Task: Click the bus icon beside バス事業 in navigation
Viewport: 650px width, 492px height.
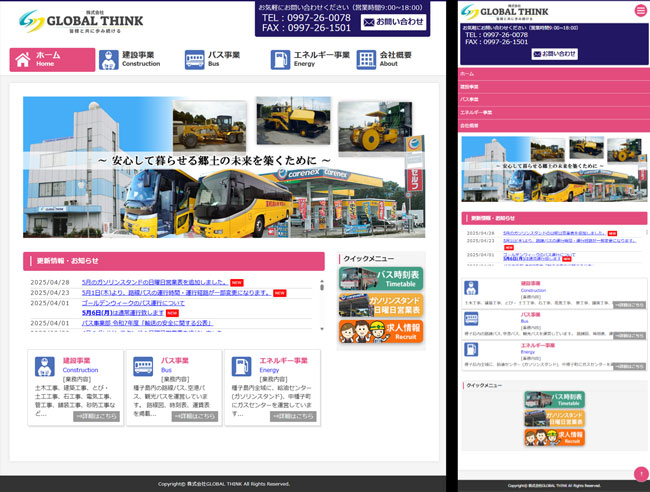Action: click(195, 60)
